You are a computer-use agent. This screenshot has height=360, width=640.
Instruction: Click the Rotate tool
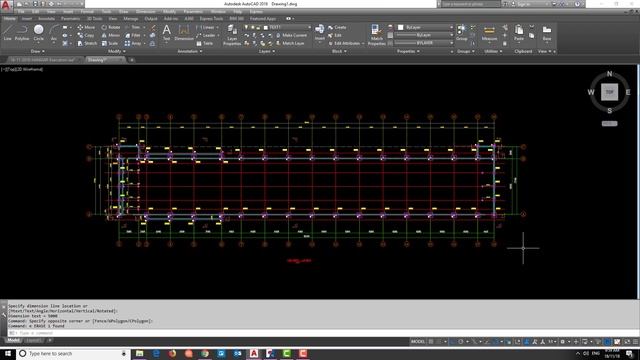click(111, 27)
